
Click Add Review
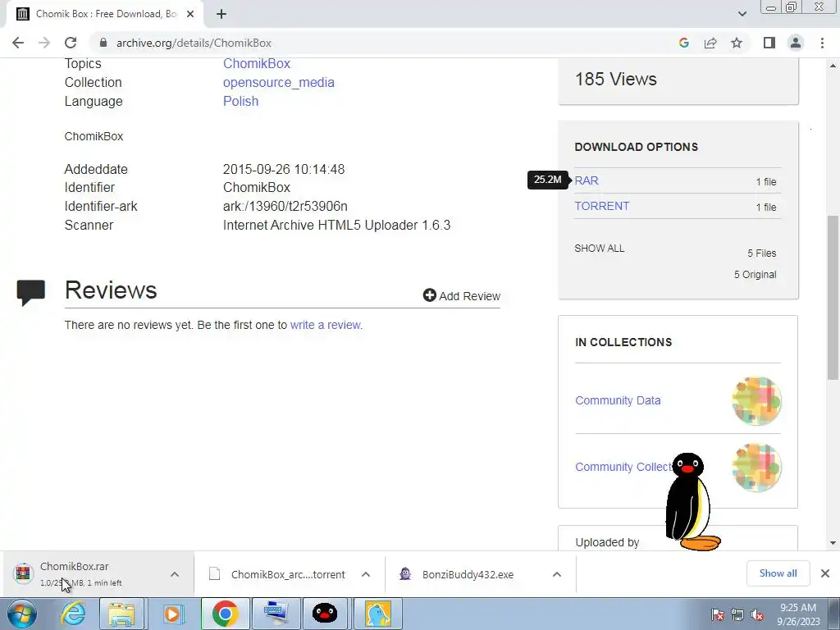[x=461, y=295]
